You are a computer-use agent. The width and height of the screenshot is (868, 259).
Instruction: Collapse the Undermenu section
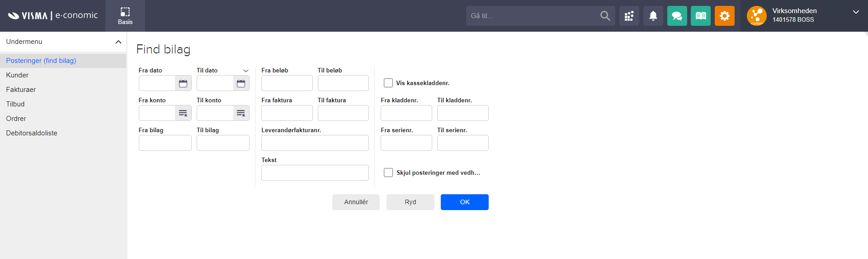pos(118,42)
